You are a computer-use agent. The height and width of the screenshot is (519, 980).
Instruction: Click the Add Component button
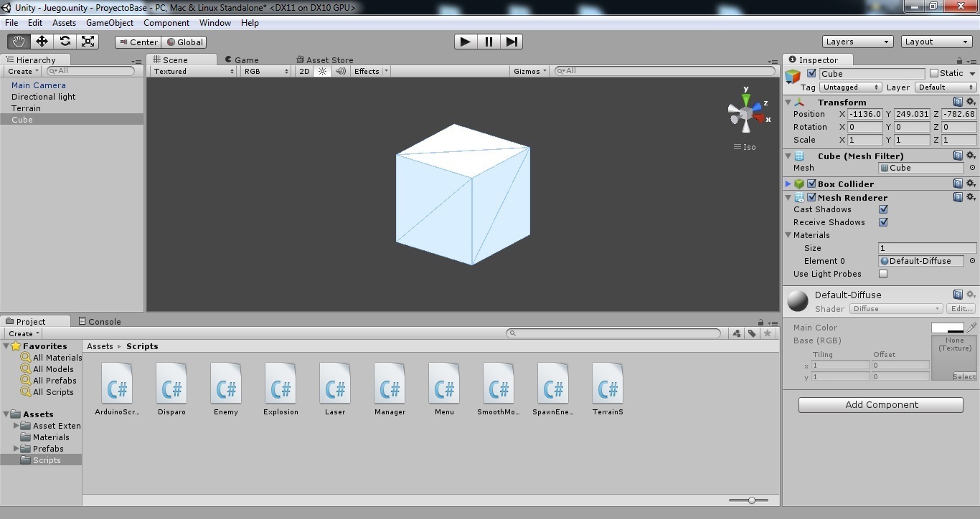coord(880,405)
